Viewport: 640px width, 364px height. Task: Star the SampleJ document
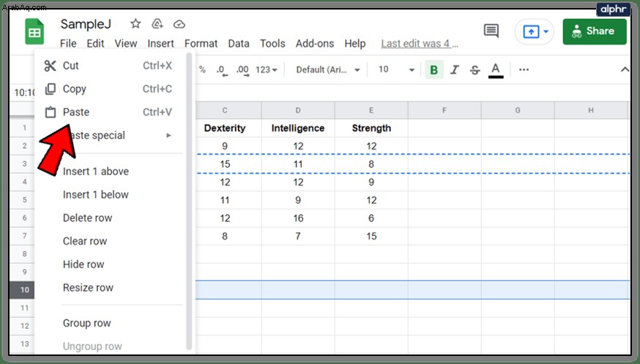pos(135,24)
